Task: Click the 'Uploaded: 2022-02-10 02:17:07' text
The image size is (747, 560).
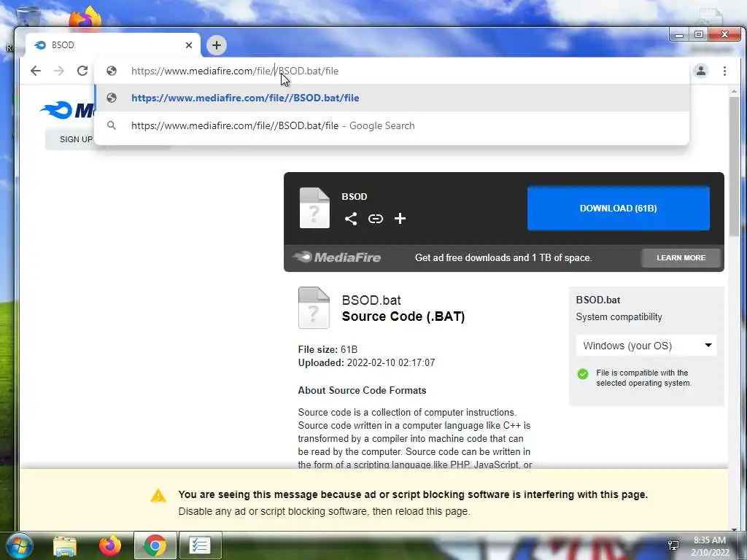Action: [x=366, y=363]
